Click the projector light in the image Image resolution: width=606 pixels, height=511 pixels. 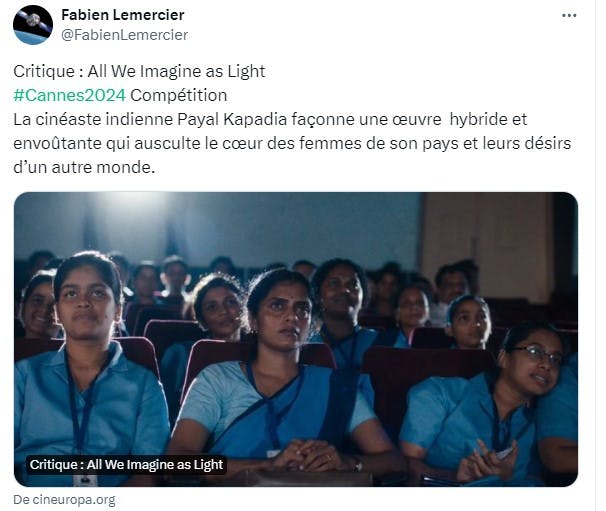click(x=133, y=211)
